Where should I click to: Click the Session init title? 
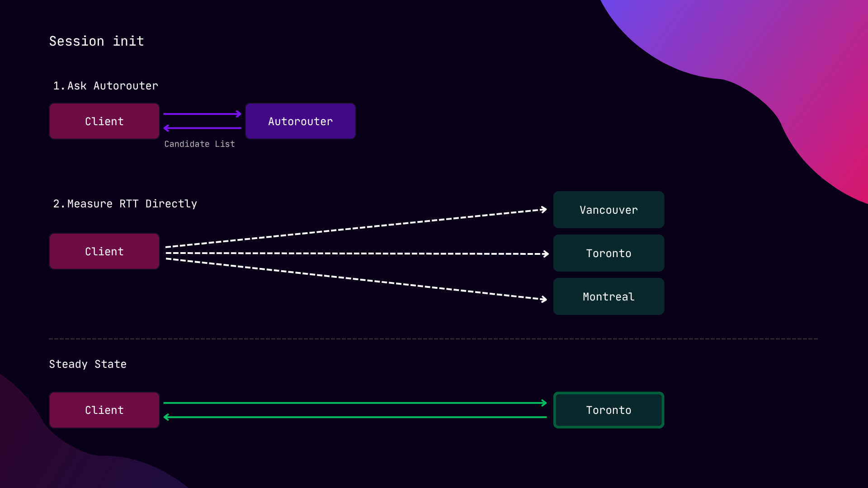point(96,41)
